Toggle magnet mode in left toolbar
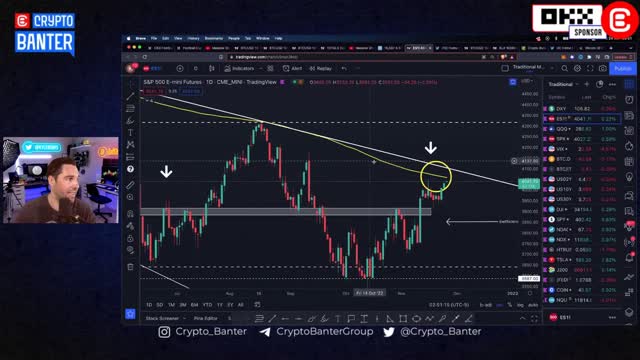Screen dimensions: 640x360 [130, 213]
